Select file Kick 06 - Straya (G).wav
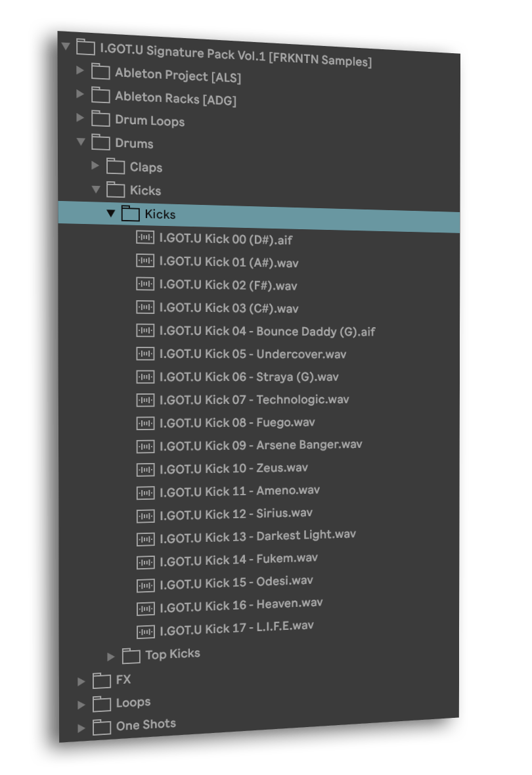The height and width of the screenshot is (775, 532). pos(249,376)
